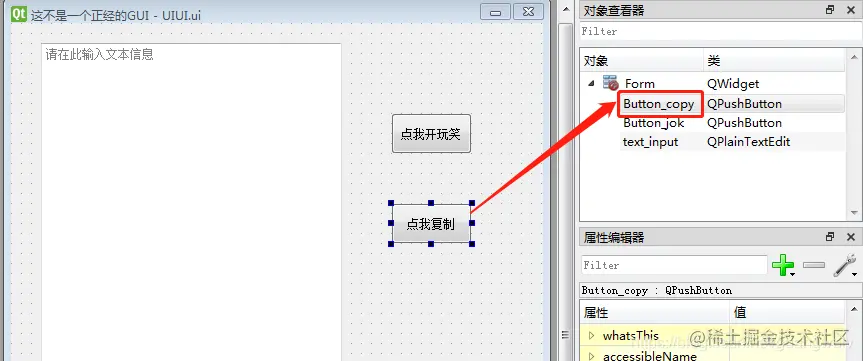Open property editor wrench configuration icon
863x361 pixels.
pyautogui.click(x=844, y=265)
